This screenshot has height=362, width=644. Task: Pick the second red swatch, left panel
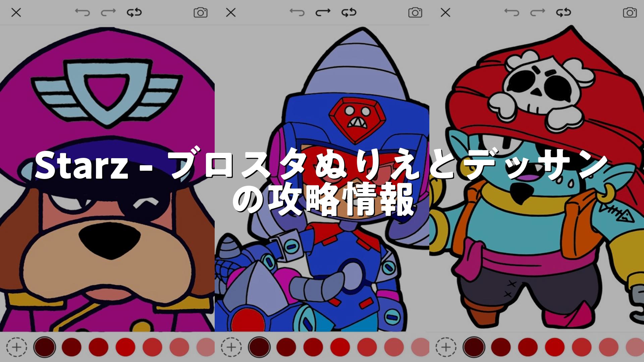(71, 347)
